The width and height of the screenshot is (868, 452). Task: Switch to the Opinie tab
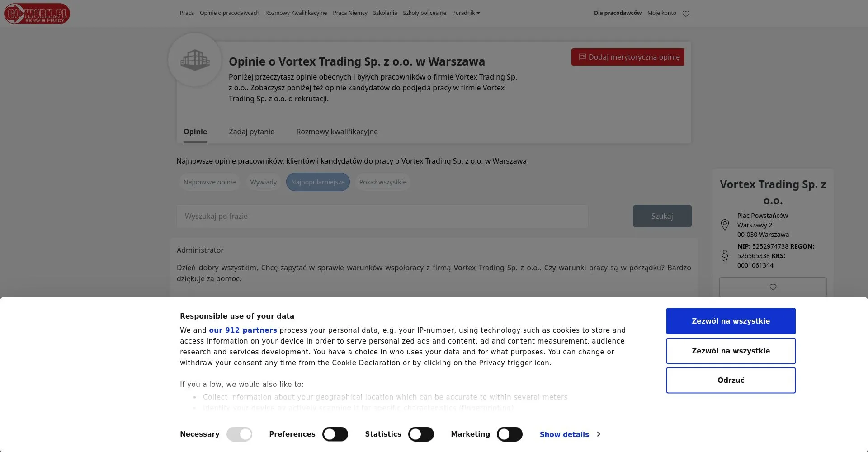click(195, 132)
